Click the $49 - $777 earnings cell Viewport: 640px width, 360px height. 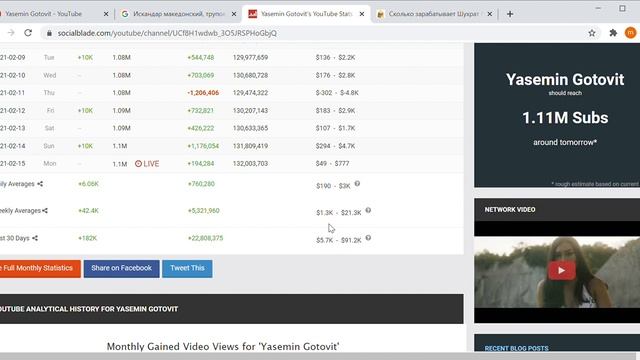(x=332, y=164)
